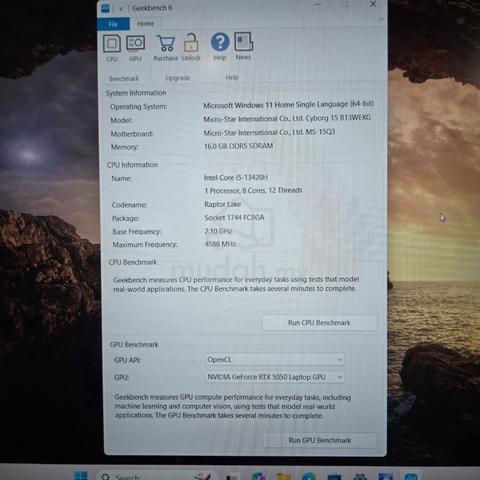The image size is (480, 480).
Task: Expand the GPU API OpenCL dropdown
Action: point(275,359)
